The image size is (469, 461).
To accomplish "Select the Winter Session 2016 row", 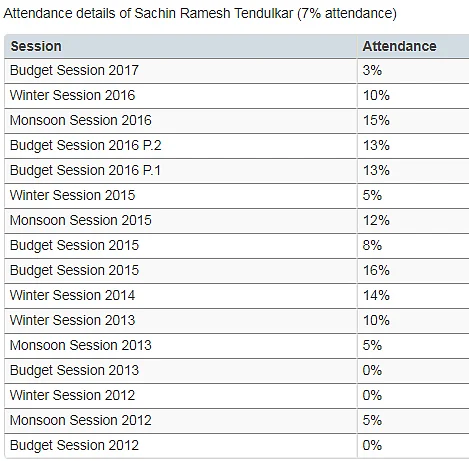I will [x=237, y=96].
